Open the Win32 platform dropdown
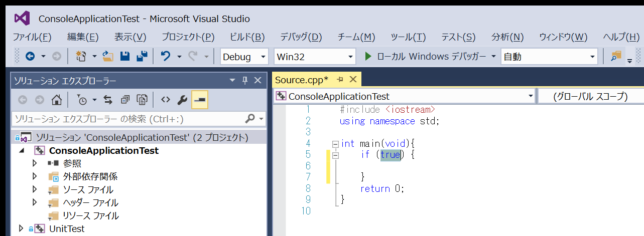Screen dimensions: 644x236 [x=350, y=57]
